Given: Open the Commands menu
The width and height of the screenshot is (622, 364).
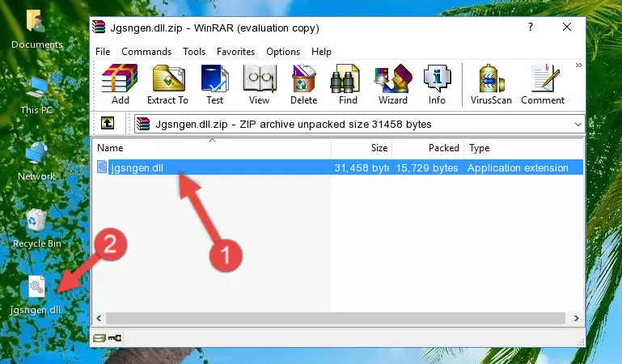Looking at the screenshot, I should point(146,52).
